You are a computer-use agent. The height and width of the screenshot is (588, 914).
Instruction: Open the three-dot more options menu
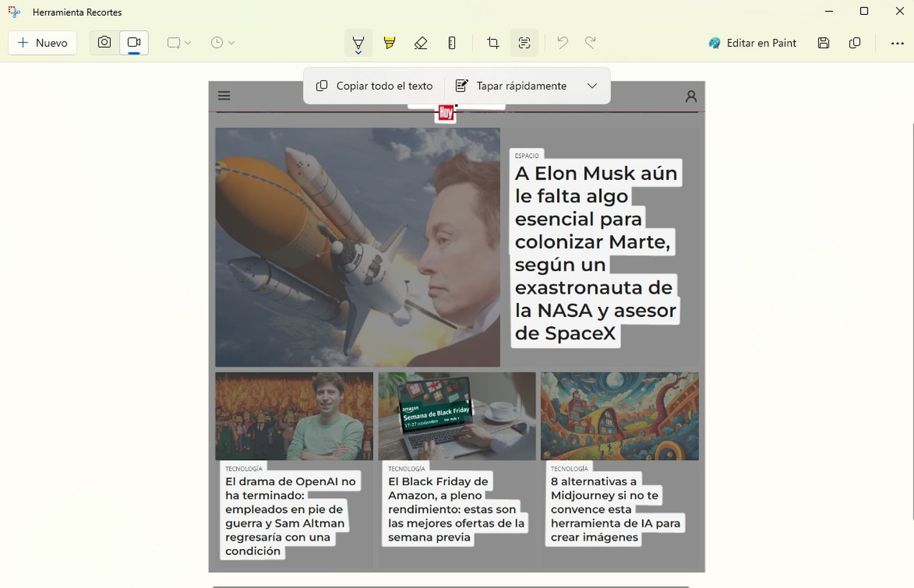[897, 43]
